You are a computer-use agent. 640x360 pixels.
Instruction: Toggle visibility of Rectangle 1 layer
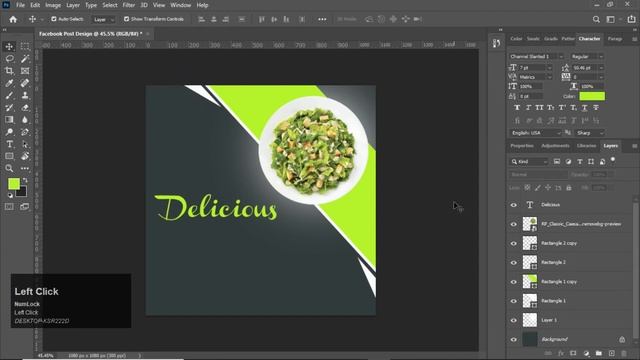513,301
